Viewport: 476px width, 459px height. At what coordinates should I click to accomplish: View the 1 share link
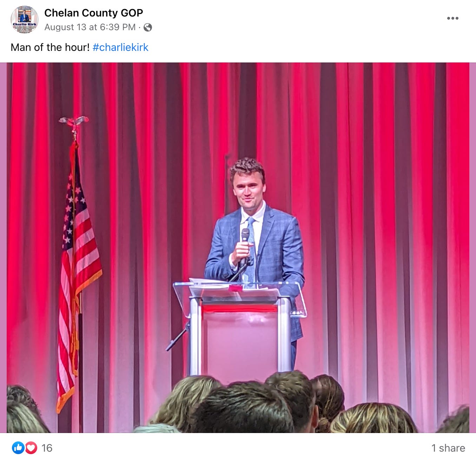pos(448,448)
